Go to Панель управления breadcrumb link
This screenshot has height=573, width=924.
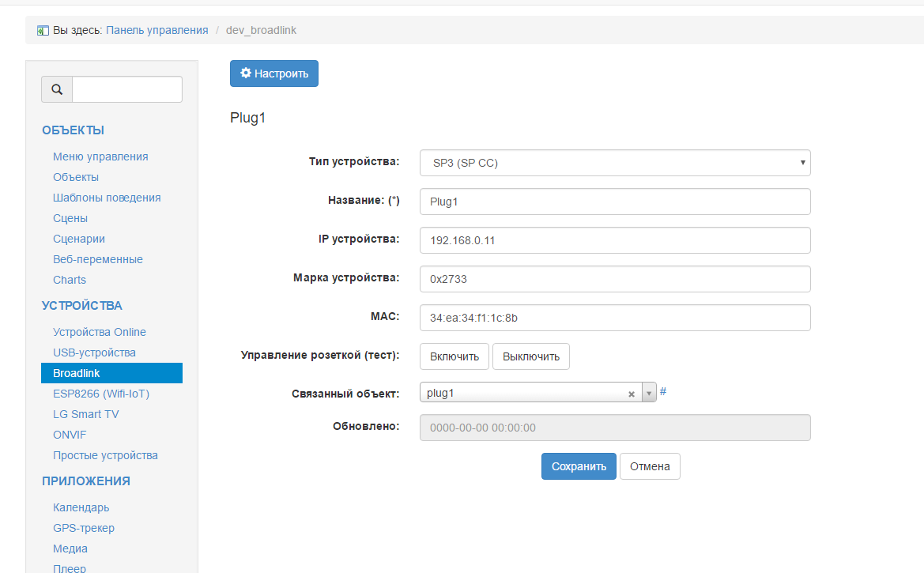[157, 30]
